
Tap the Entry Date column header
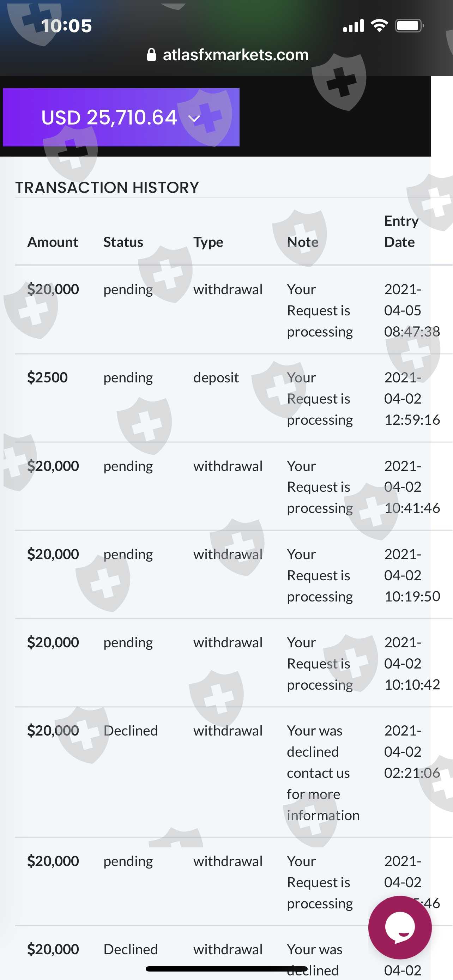(400, 231)
